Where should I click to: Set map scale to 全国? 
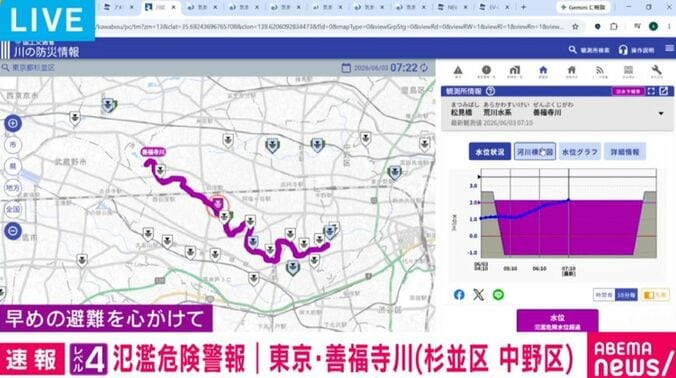click(13, 209)
